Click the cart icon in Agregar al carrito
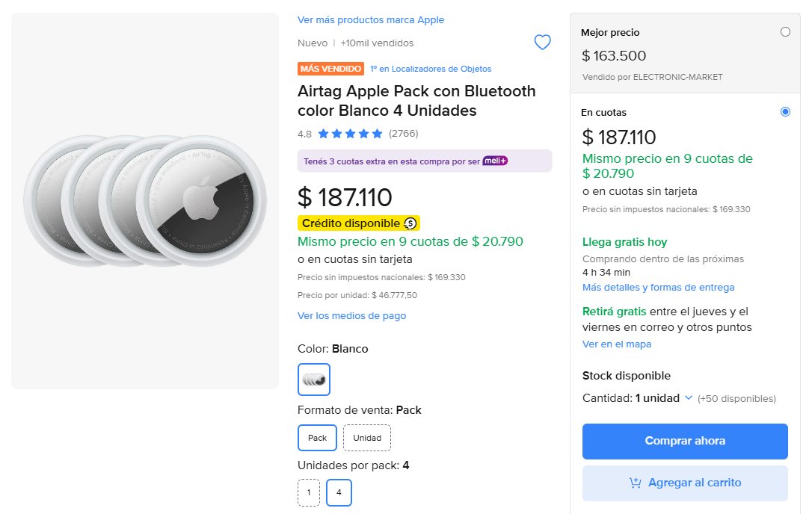Viewport: 812px width, 514px height. tap(636, 483)
